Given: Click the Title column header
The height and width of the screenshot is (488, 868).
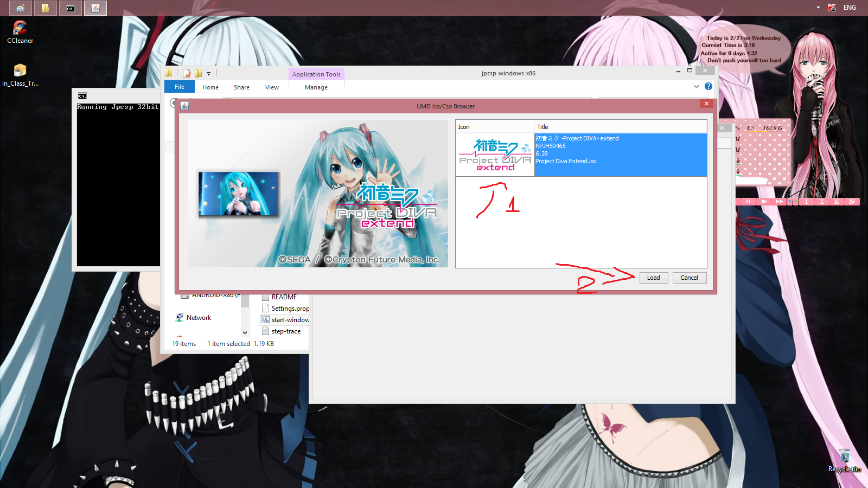Looking at the screenshot, I should 621,127.
